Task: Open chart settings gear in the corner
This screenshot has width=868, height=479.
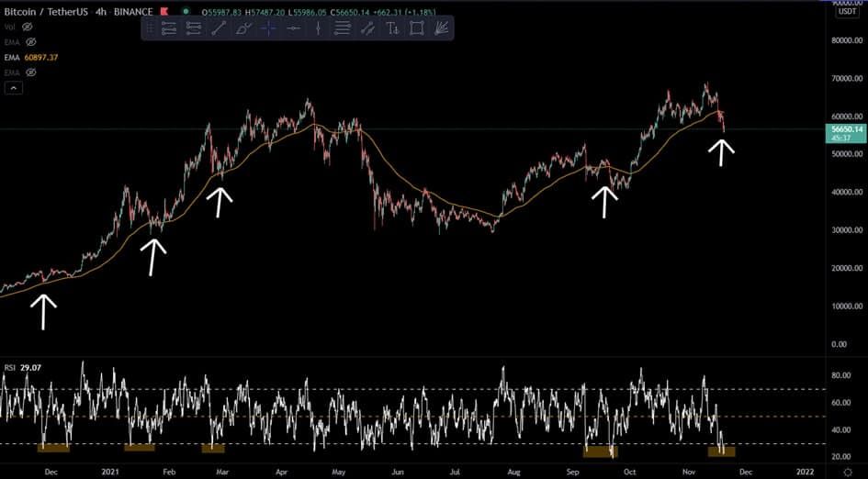Action: point(848,472)
